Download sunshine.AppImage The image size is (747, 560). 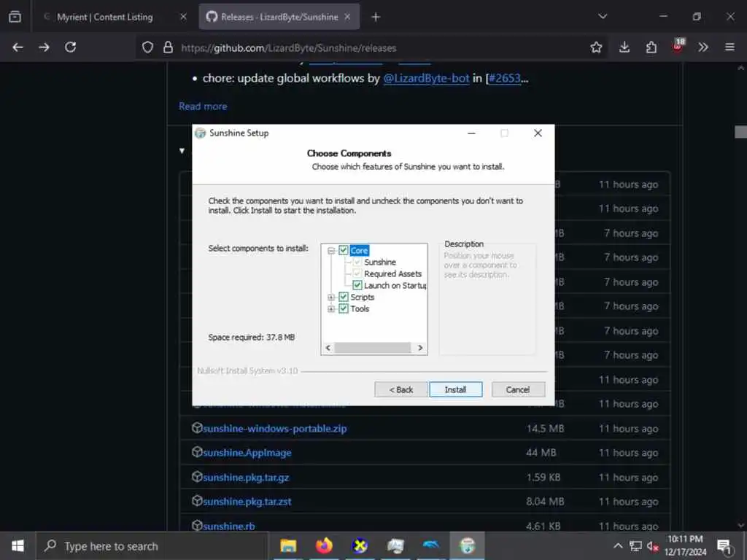[x=247, y=453]
